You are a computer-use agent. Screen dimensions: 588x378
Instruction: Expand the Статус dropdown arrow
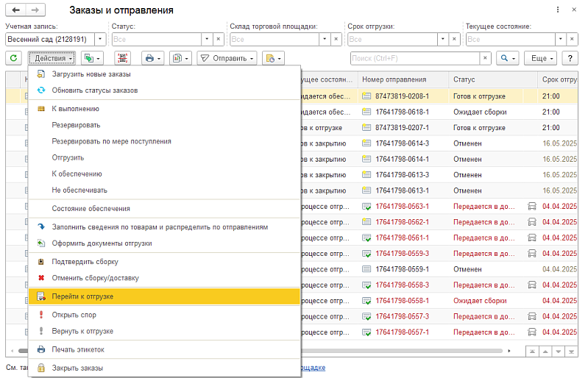coord(207,39)
